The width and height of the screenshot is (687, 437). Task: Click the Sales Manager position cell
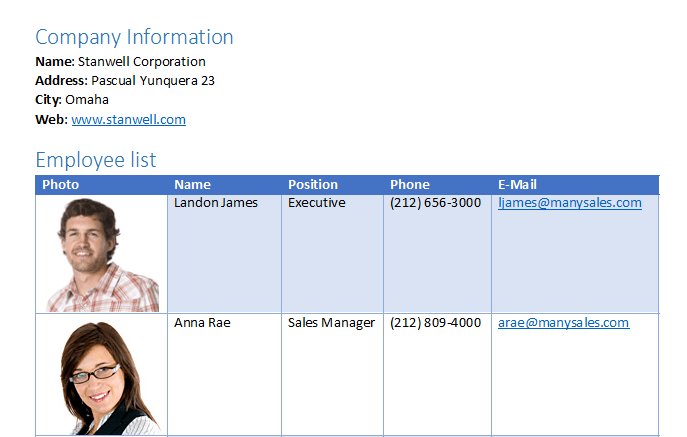[x=331, y=323]
